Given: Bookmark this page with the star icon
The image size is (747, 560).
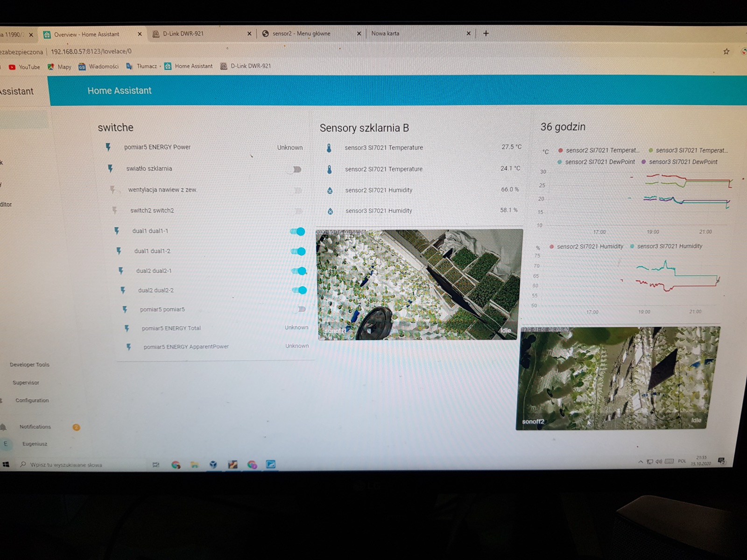Looking at the screenshot, I should click(726, 51).
